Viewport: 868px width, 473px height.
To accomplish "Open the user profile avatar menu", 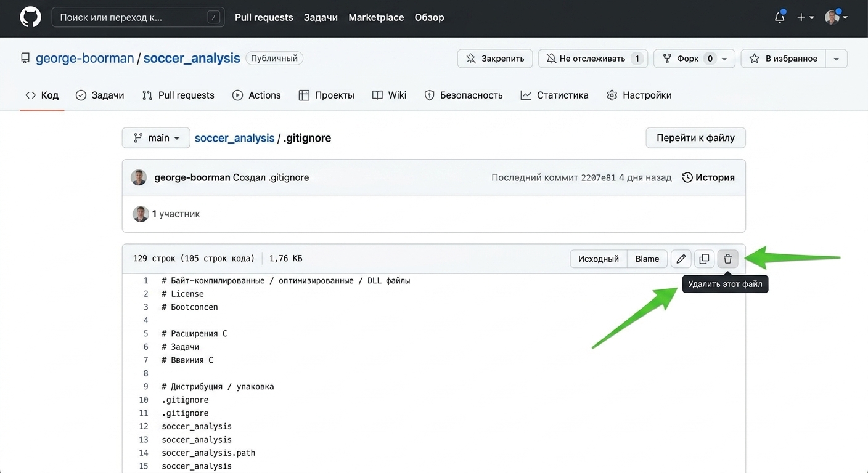I will coord(836,17).
